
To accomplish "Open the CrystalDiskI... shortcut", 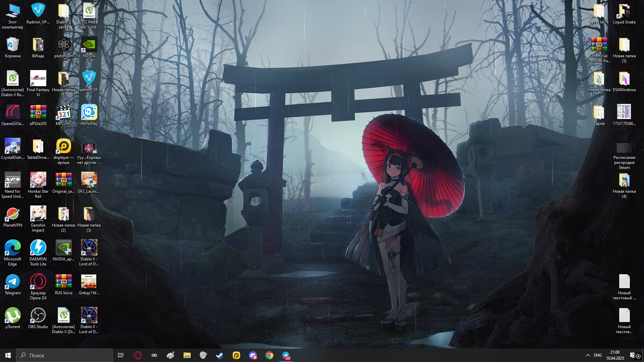I will coord(13,149).
